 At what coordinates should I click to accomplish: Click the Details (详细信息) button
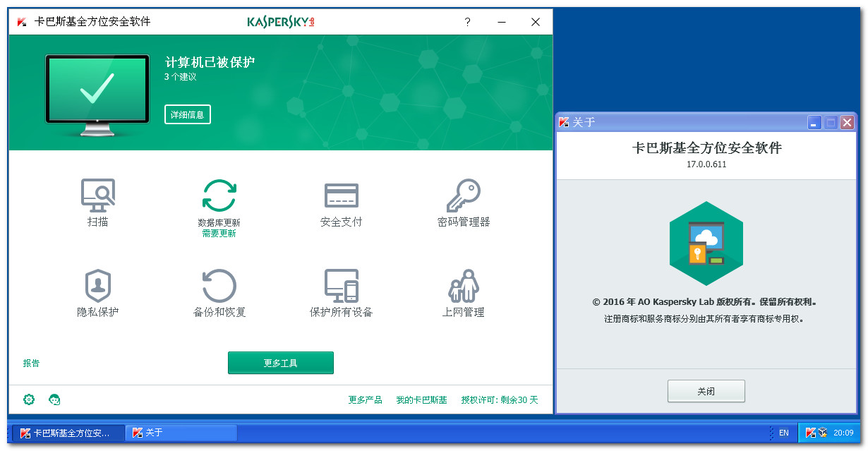[x=188, y=114]
